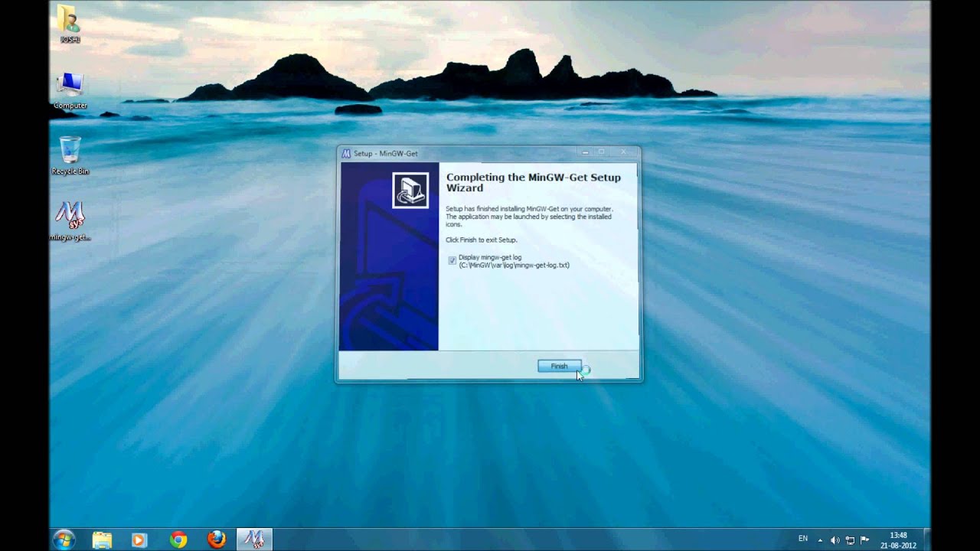Click the MinGW icon in setup title bar

tap(346, 153)
